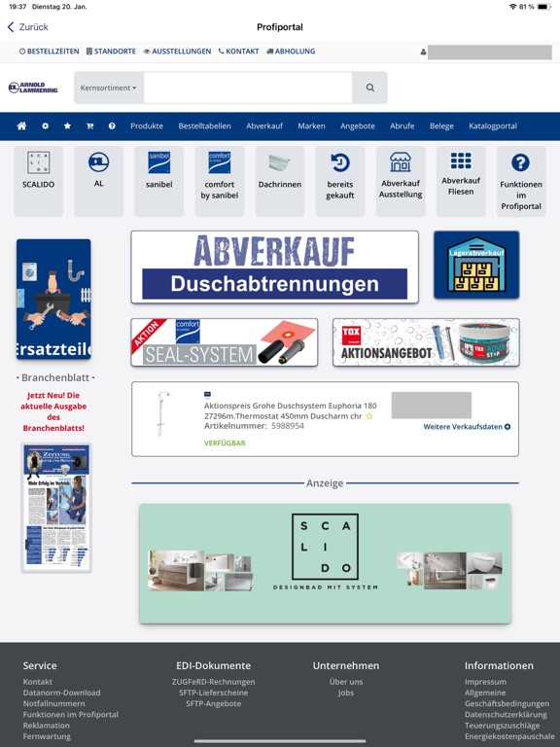
Task: Open the Belege menu
Action: (441, 126)
